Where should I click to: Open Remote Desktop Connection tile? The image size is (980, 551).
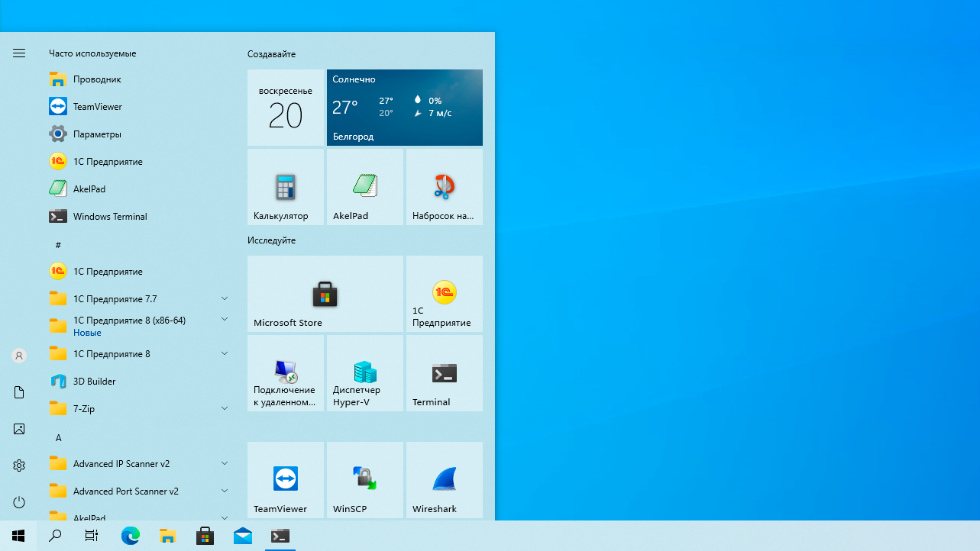tap(285, 373)
